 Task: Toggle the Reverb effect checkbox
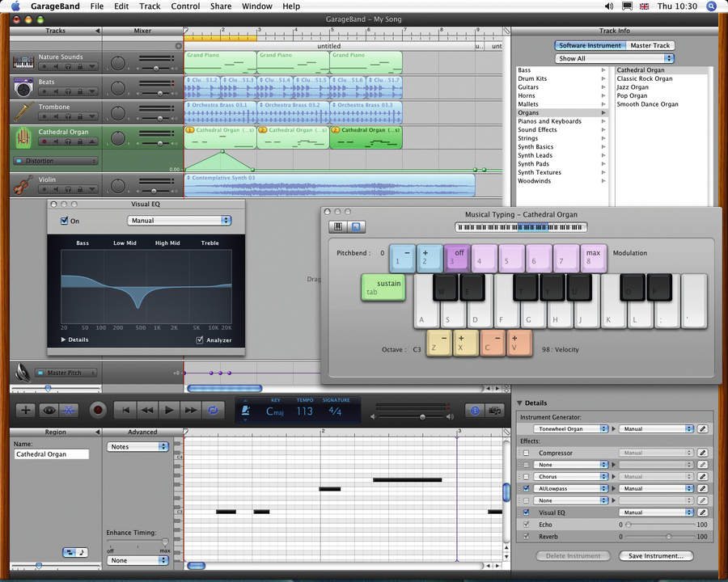point(526,537)
